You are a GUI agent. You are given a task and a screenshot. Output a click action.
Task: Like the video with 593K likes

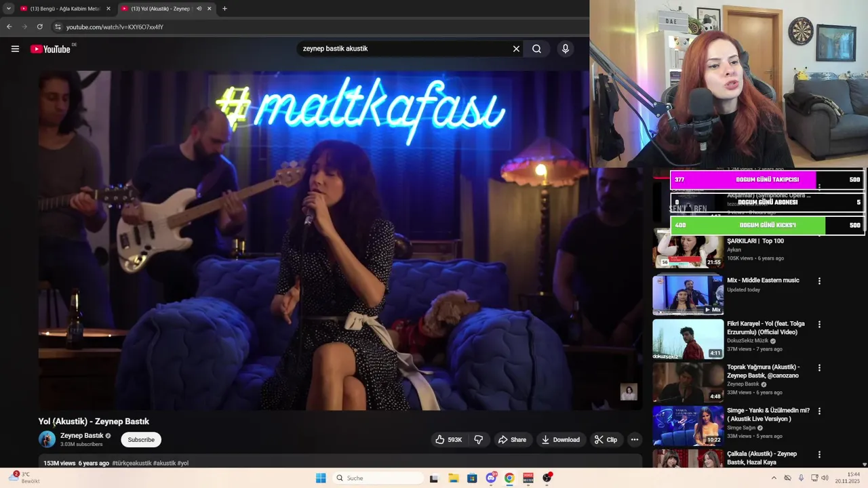coord(448,440)
